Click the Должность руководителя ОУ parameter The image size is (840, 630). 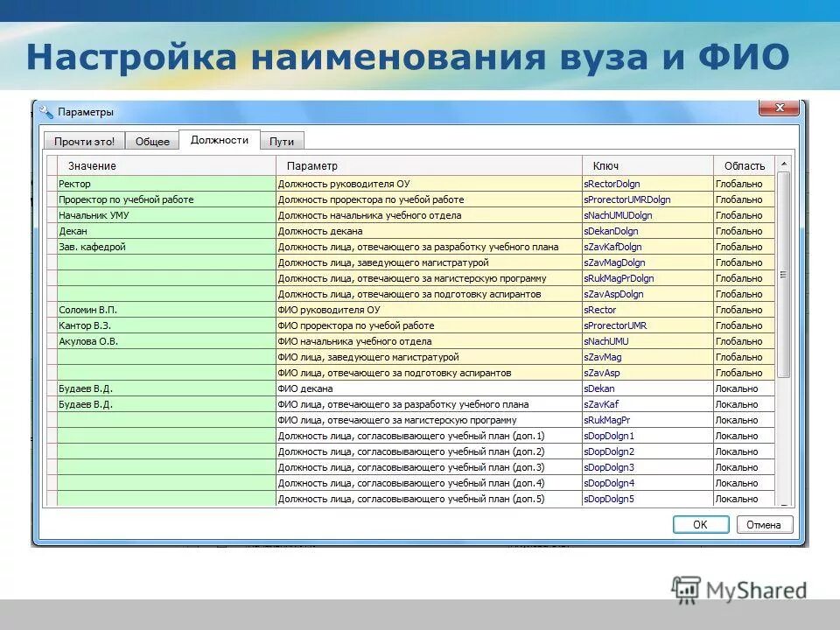tap(429, 184)
